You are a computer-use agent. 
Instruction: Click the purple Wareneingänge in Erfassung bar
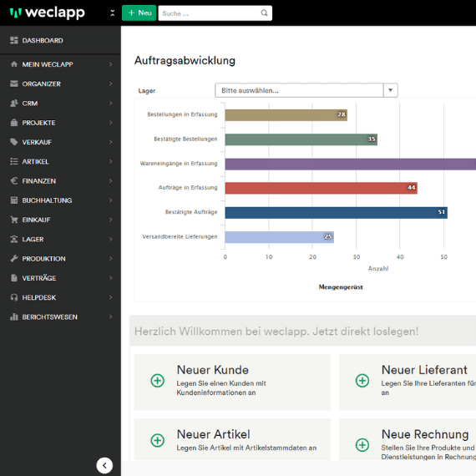(351, 164)
